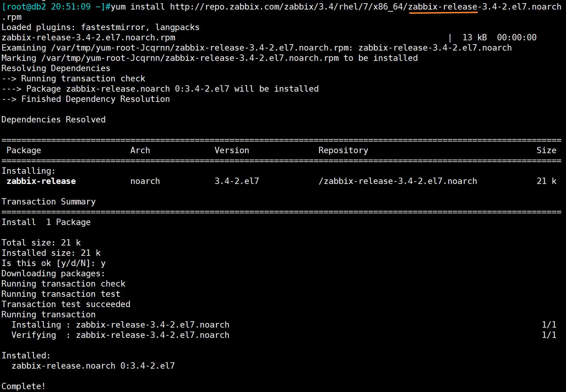Click 'Transaction test succeeded' line

(66, 304)
